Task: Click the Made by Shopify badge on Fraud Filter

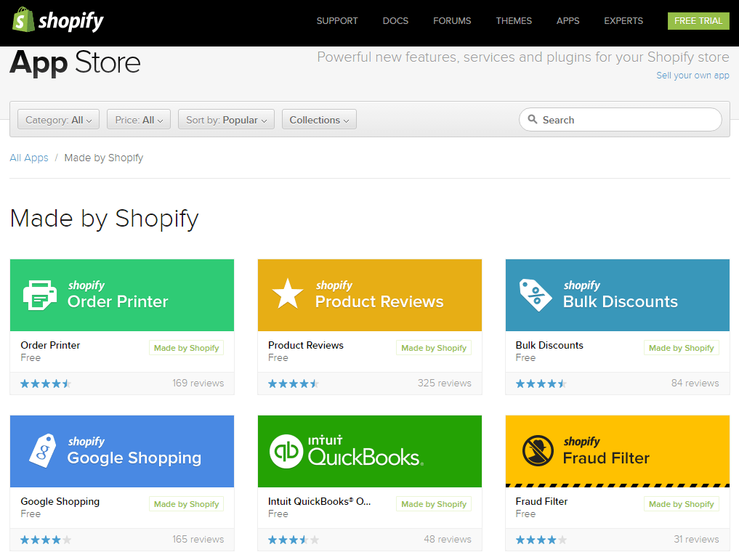Action: [681, 503]
